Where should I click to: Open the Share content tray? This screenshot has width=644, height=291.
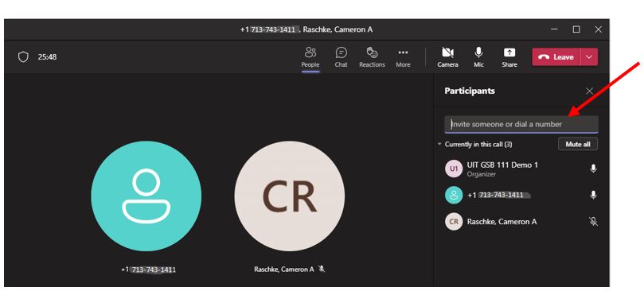pos(509,57)
